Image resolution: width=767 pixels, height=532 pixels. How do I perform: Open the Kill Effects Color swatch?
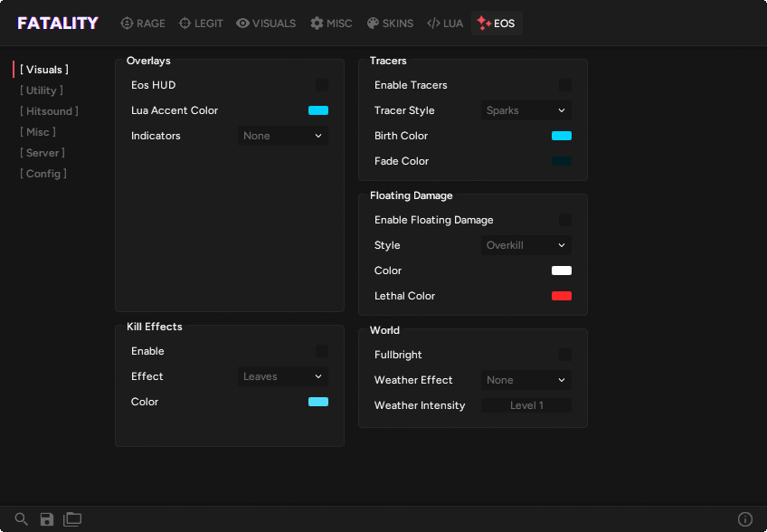click(318, 402)
